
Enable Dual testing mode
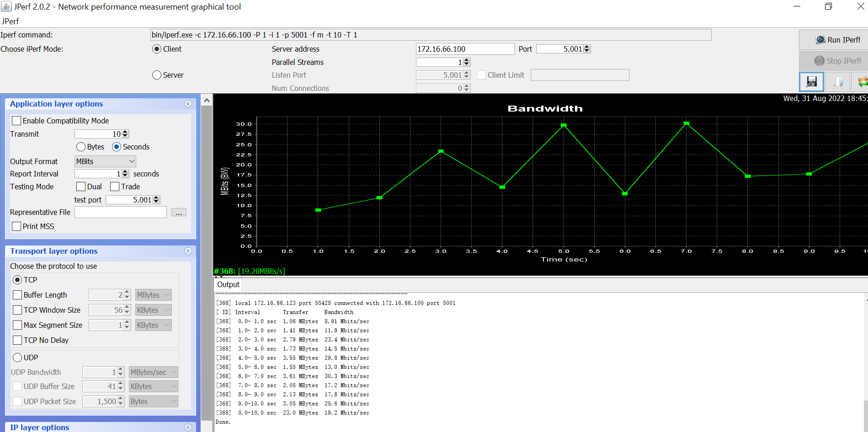80,186
